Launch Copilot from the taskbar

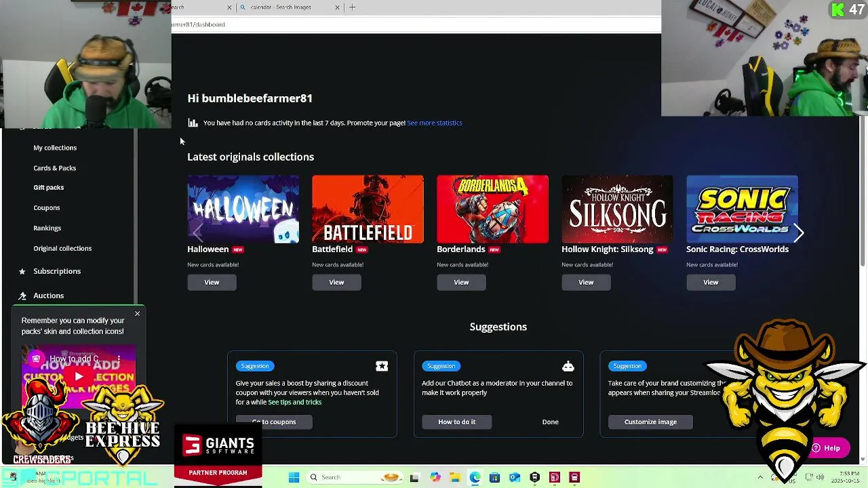[x=435, y=477]
